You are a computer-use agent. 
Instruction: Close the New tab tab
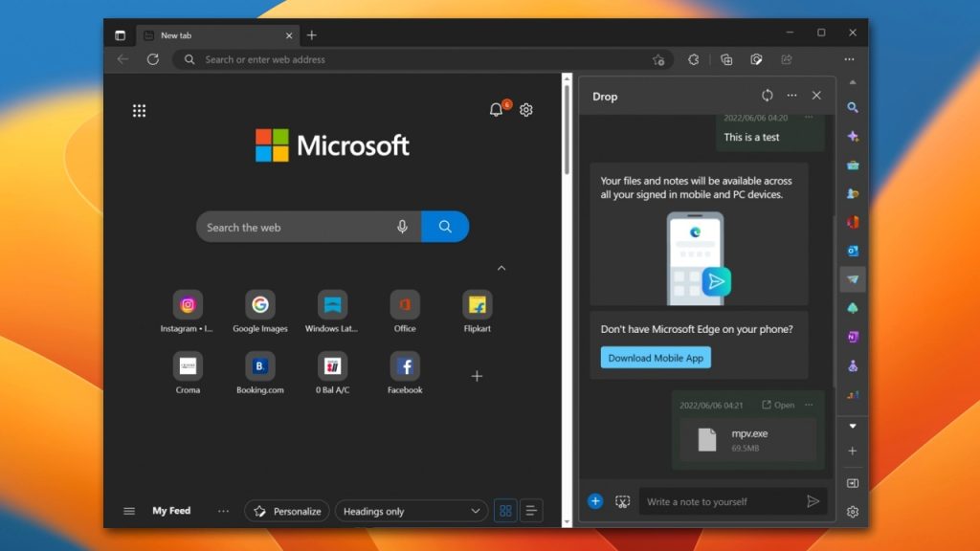[x=289, y=35]
